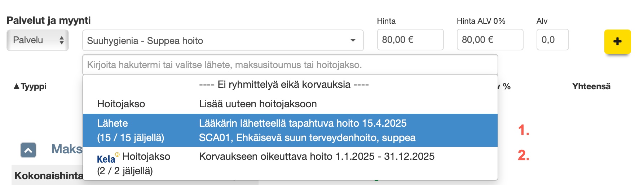644x185 pixels.
Task: Click the dropdown arrow in service combo box
Action: coord(353,40)
